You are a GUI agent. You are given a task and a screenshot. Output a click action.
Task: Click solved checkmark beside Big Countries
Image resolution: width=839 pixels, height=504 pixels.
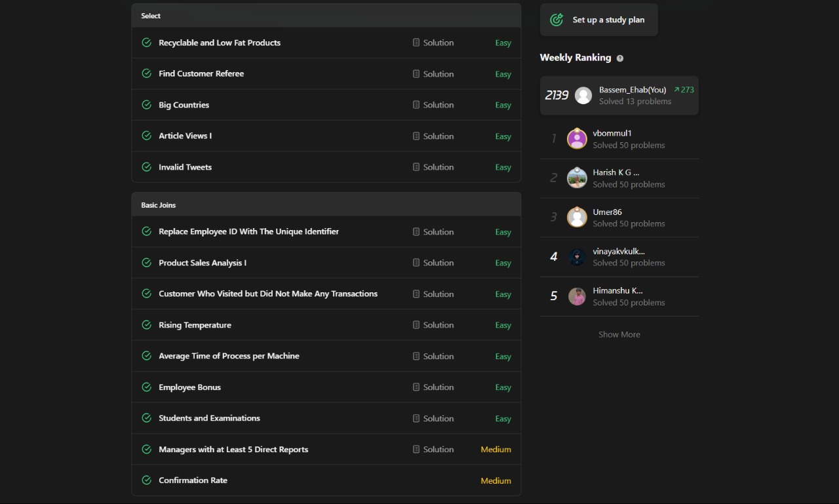coord(147,105)
